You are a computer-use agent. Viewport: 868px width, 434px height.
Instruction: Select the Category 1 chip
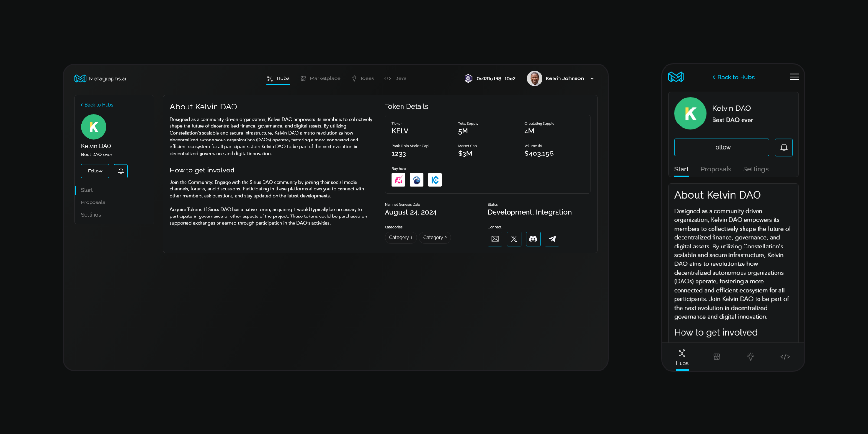pyautogui.click(x=401, y=238)
